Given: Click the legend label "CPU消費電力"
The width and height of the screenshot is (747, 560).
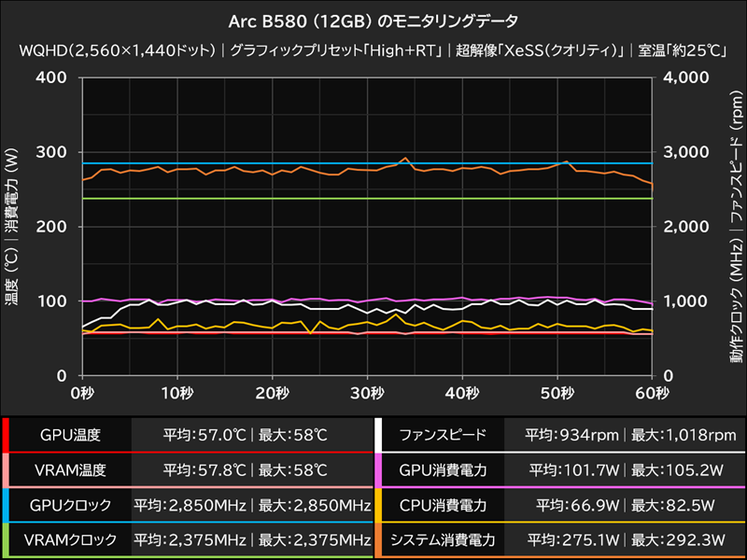Looking at the screenshot, I should click(x=443, y=505).
